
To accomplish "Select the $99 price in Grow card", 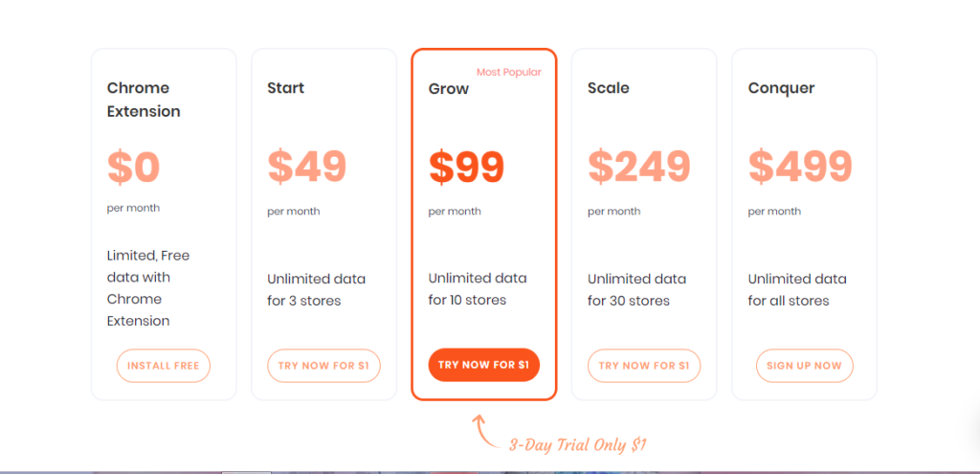I will 466,168.
